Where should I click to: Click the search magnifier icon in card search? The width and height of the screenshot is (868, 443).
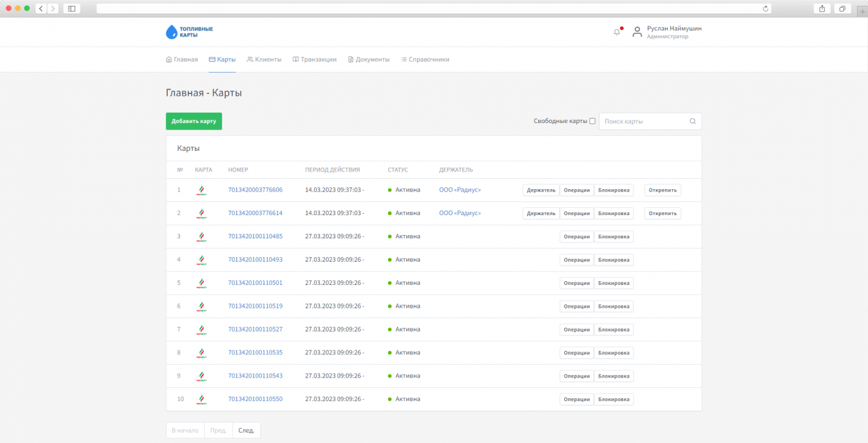click(x=692, y=121)
